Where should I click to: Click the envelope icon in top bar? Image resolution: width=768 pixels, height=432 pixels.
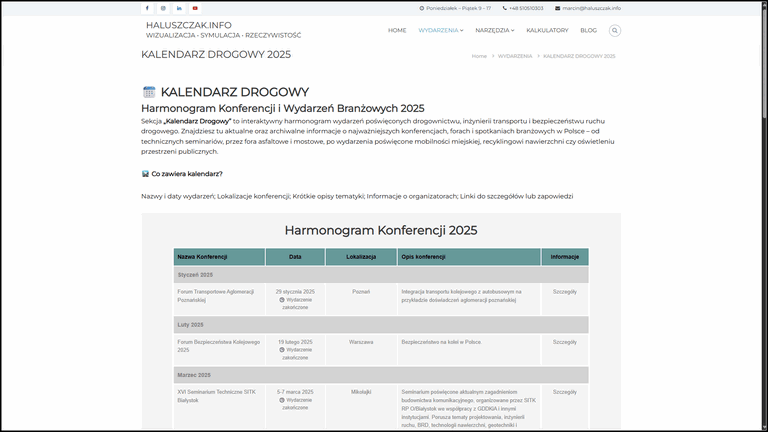[558, 8]
